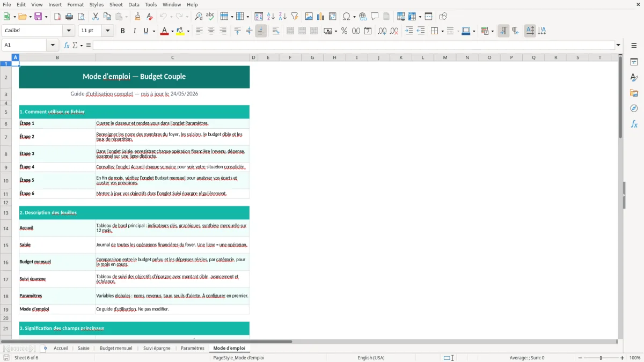
Task: Click the Insert Chart icon
Action: click(x=321, y=17)
